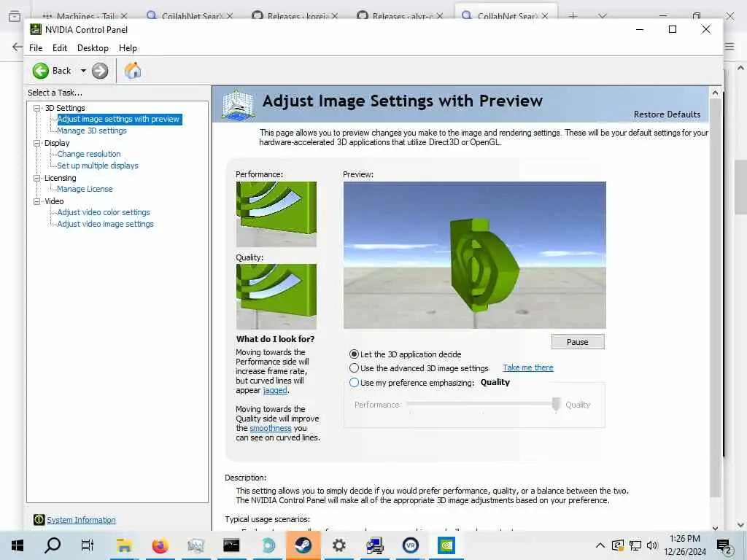Select Manage License task

point(85,189)
